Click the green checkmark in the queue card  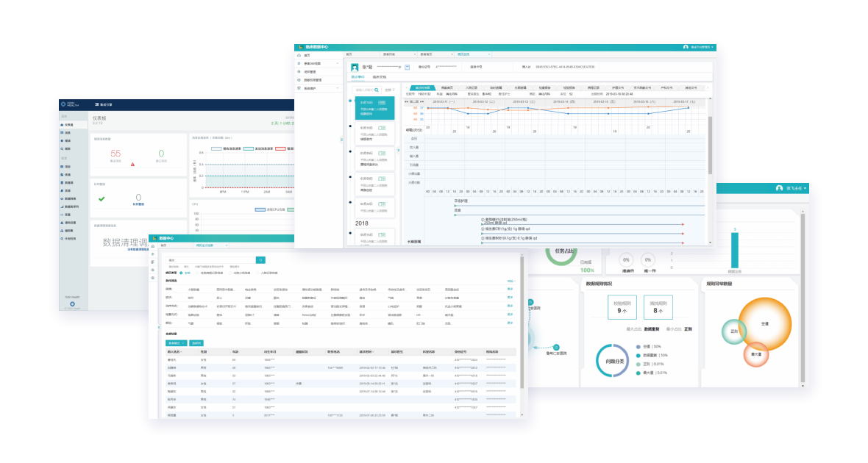[102, 198]
